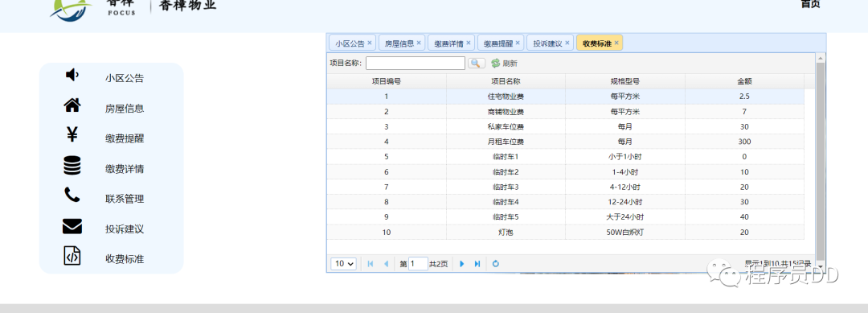This screenshot has width=868, height=313.
Task: Sort by the 项目编号 column header
Action: [387, 81]
